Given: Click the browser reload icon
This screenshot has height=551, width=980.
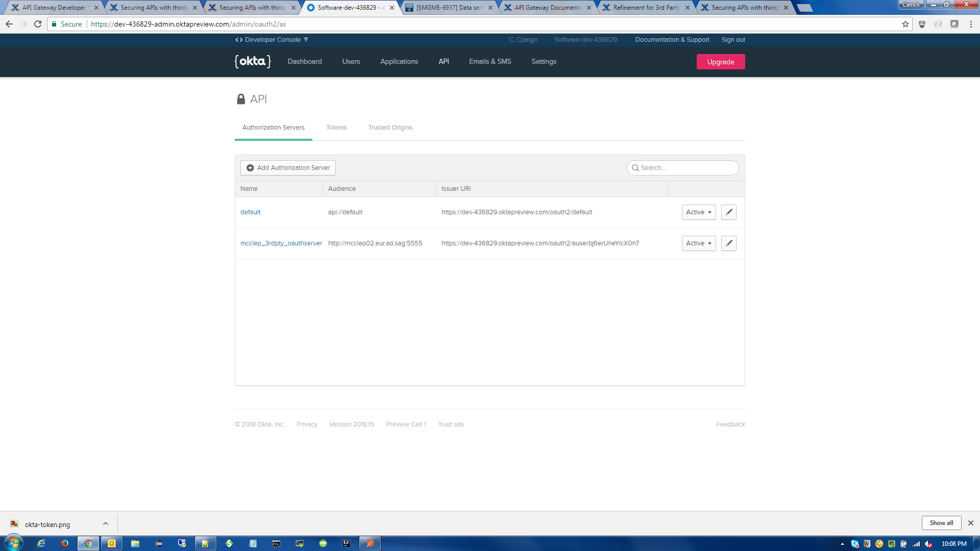Looking at the screenshot, I should coord(38,24).
